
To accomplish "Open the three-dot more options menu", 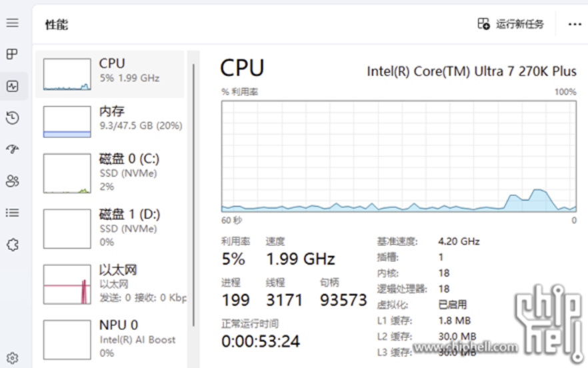I will 575,24.
